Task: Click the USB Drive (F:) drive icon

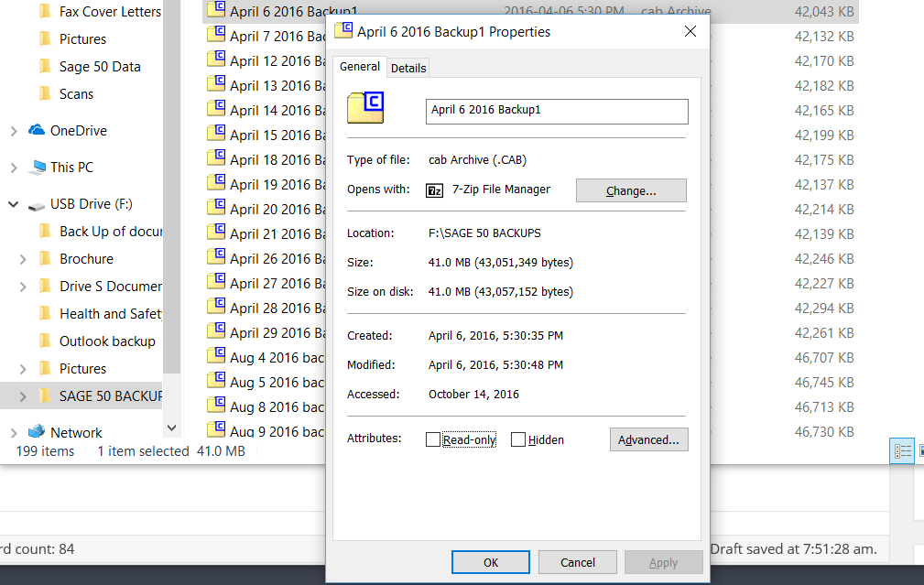Action: point(37,206)
